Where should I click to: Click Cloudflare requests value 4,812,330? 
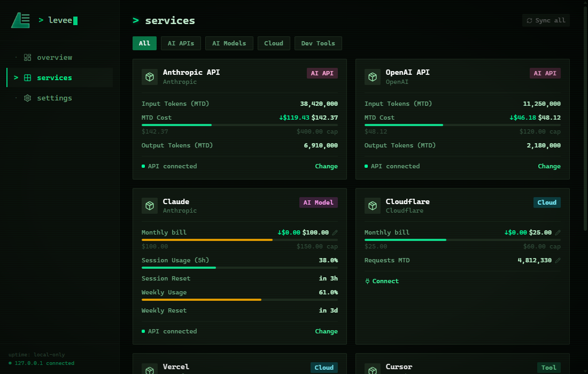click(535, 260)
